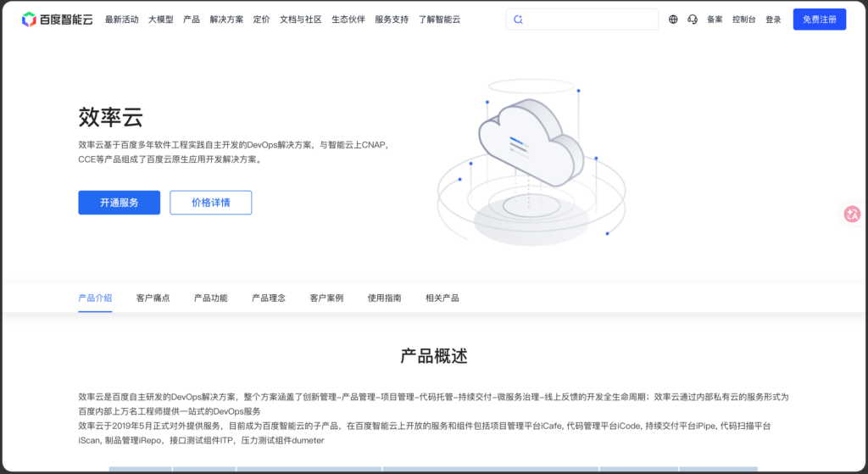Open the language globe icon

click(x=673, y=20)
